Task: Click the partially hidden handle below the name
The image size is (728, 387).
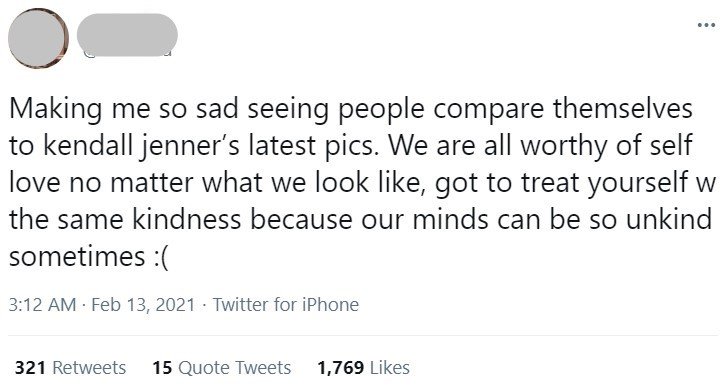Action: 127,53
